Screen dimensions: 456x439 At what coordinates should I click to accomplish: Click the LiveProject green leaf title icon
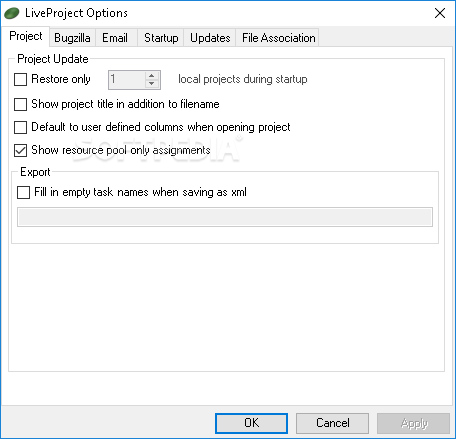tap(12, 13)
